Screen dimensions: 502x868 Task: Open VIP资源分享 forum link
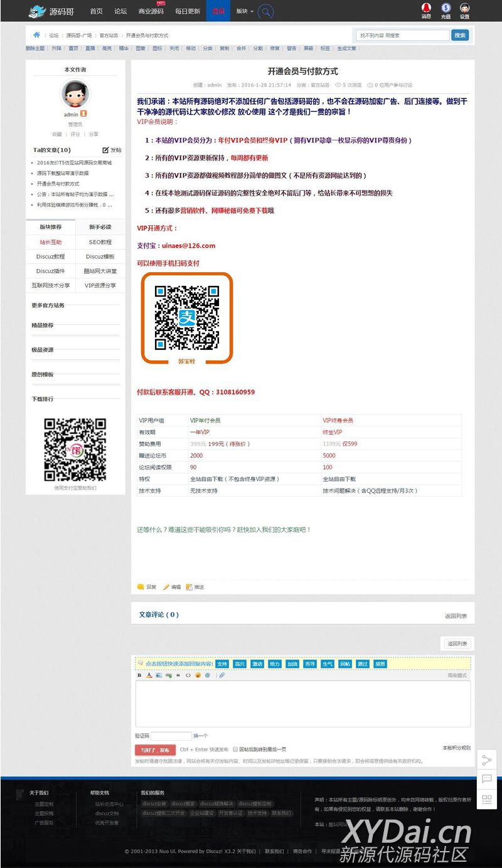(100, 285)
